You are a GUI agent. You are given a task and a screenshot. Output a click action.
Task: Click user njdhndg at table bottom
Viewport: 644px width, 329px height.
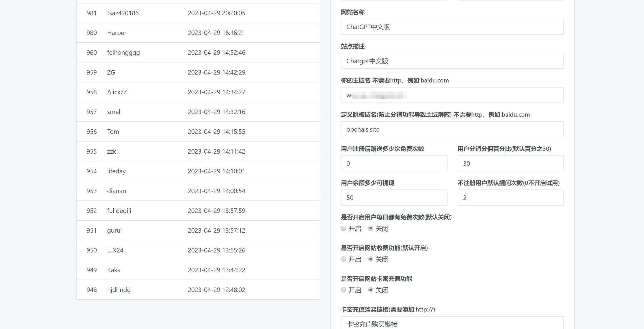point(198,289)
